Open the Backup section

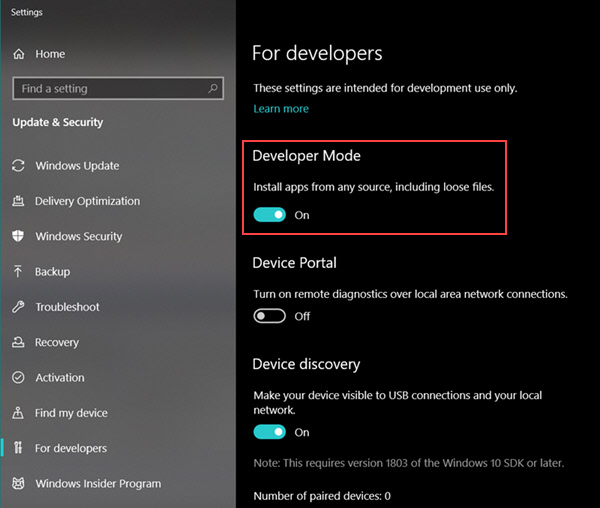tap(53, 272)
